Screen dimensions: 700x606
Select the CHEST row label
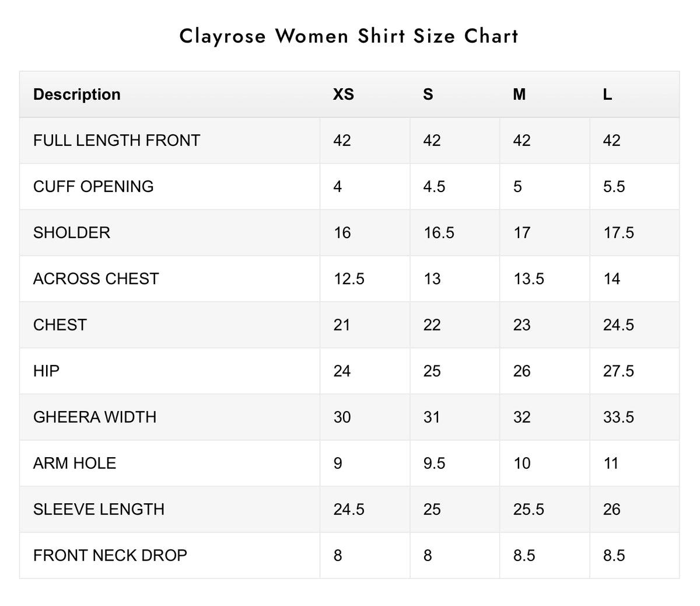60,325
